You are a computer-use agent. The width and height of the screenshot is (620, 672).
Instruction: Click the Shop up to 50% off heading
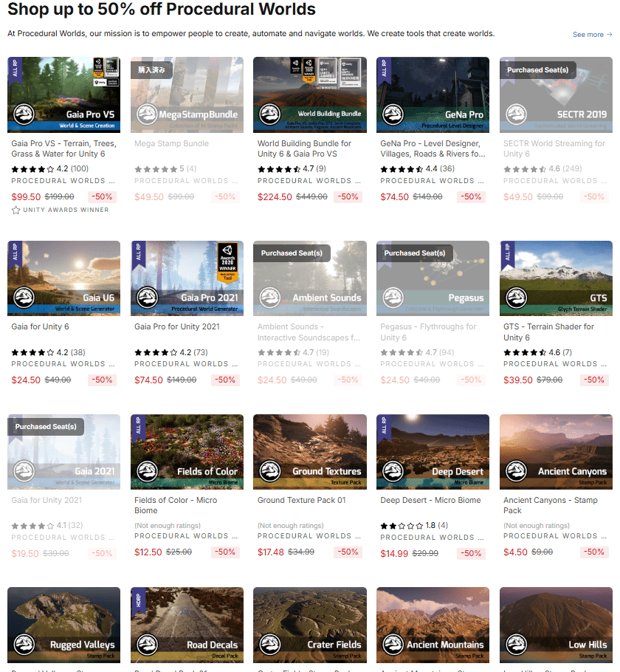coord(162,9)
